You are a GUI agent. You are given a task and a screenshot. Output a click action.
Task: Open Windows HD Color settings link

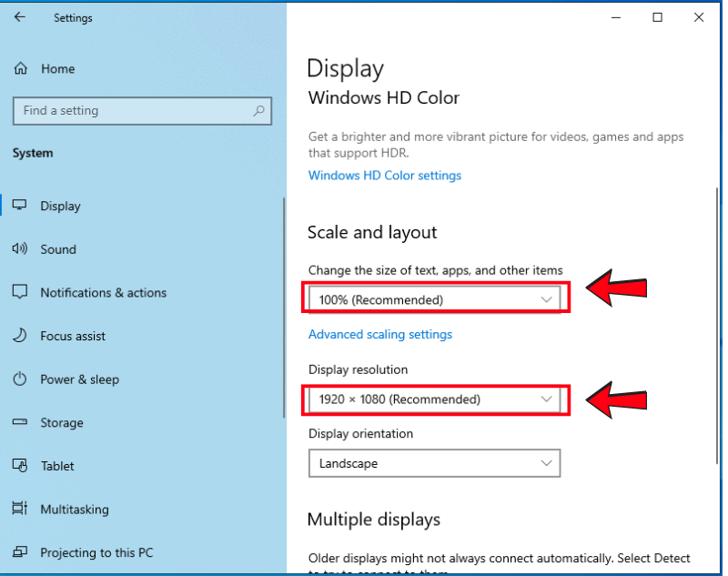coord(385,176)
